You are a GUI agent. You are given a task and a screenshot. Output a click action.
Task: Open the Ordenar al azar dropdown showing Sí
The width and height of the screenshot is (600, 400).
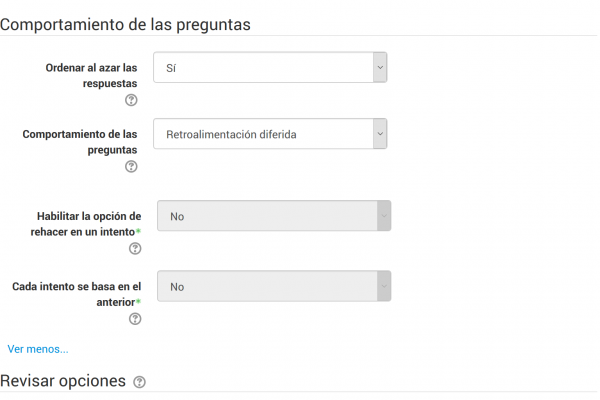270,67
